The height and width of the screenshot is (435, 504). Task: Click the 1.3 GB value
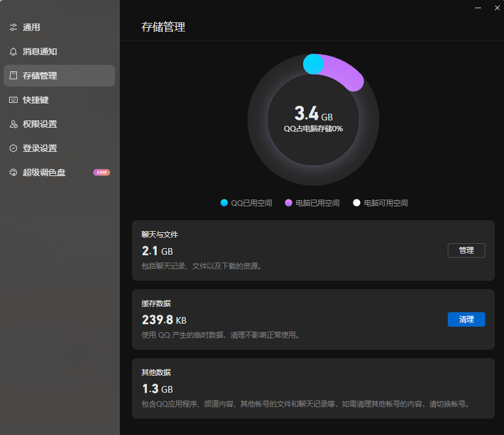pyautogui.click(x=157, y=389)
